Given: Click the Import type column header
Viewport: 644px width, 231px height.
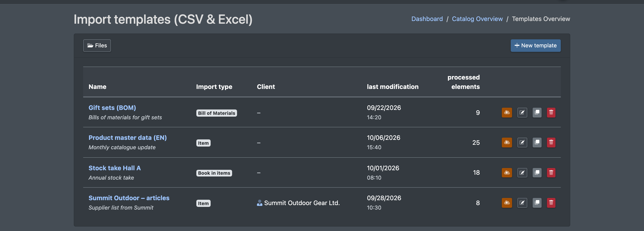Looking at the screenshot, I should 214,87.
